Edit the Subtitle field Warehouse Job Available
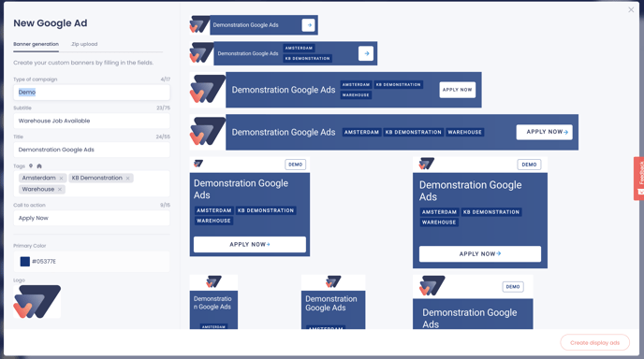 pos(92,121)
